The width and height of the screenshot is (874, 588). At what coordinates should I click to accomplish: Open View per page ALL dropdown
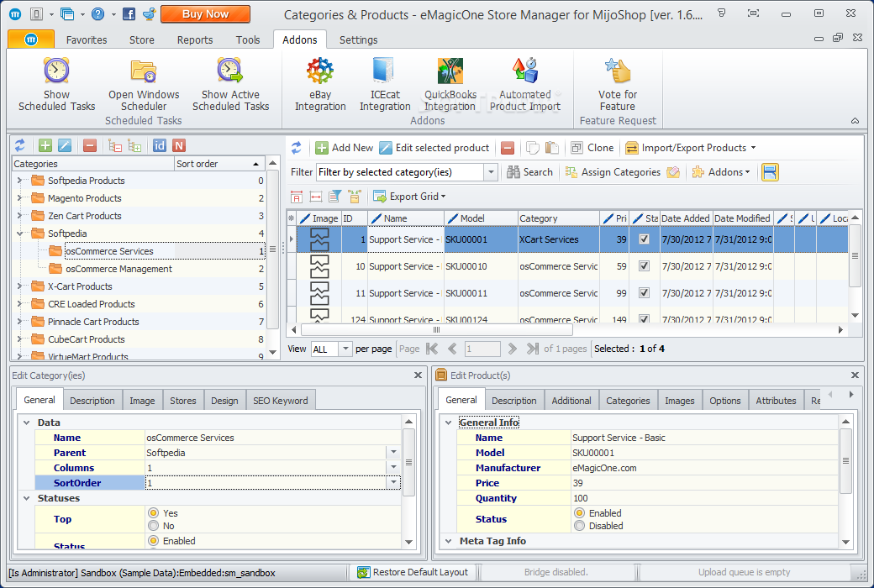point(345,349)
